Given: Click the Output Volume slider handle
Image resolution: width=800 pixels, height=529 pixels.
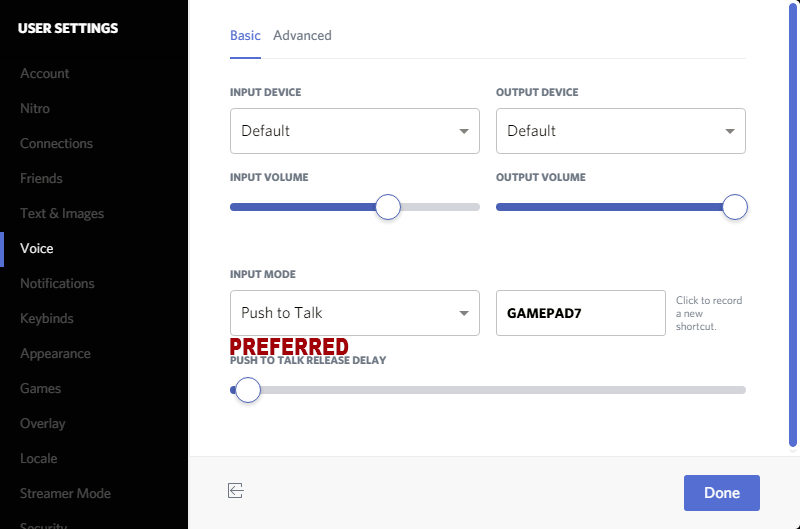Looking at the screenshot, I should click(x=735, y=207).
